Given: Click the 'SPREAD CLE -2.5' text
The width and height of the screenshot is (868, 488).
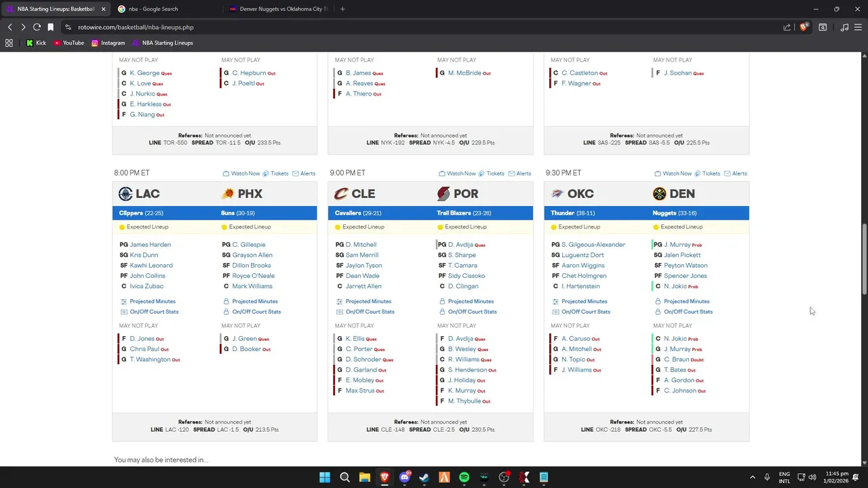Looking at the screenshot, I should [432, 430].
